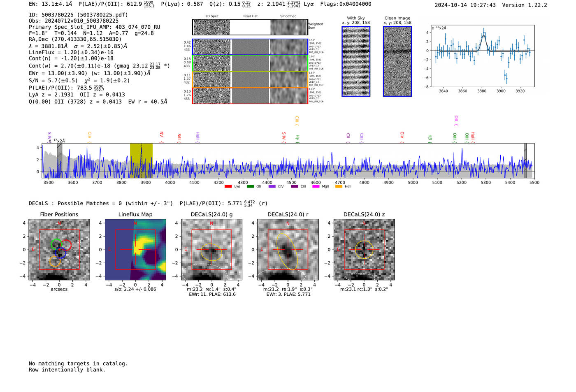Click the EWr: 11, PLAE: 613.6 caption
Viewport: 576px width, 392px height.
pyautogui.click(x=212, y=295)
